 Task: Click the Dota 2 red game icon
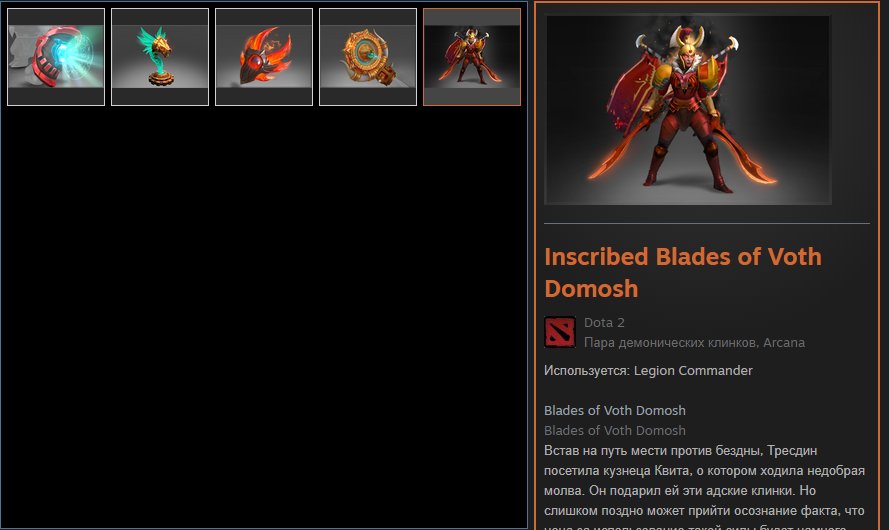coord(560,332)
